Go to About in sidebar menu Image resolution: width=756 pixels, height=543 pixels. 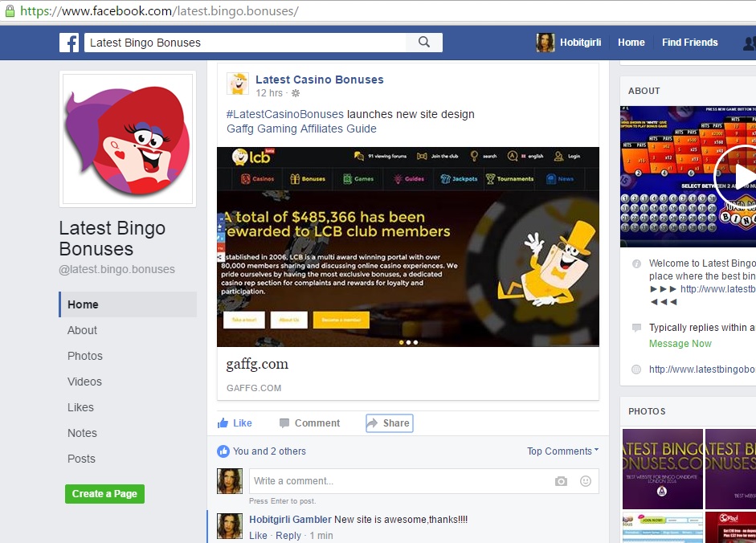(x=82, y=330)
